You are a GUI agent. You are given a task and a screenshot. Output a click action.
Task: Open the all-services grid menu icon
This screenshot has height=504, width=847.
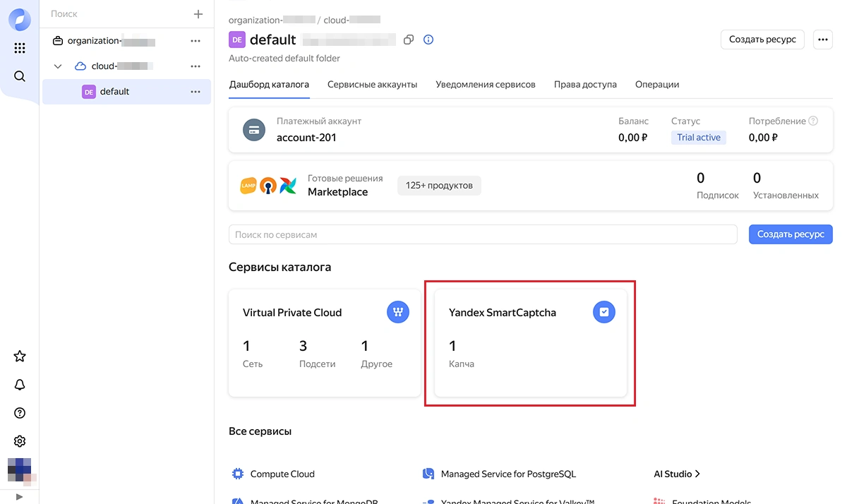(x=20, y=48)
